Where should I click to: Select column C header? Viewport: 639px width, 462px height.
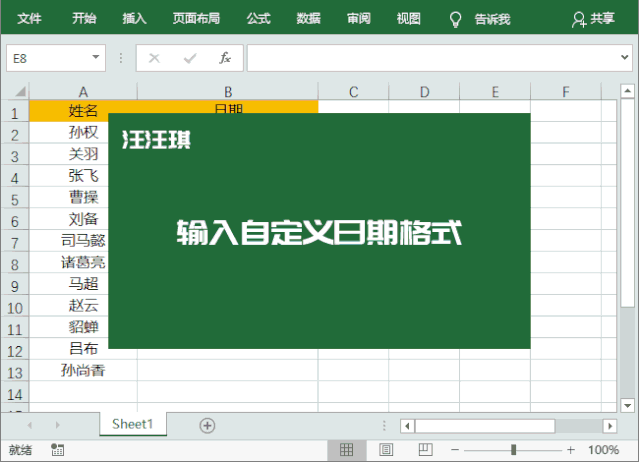point(353,92)
